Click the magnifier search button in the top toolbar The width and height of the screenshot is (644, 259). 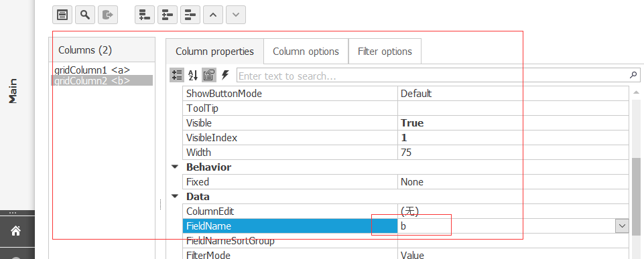pos(85,15)
